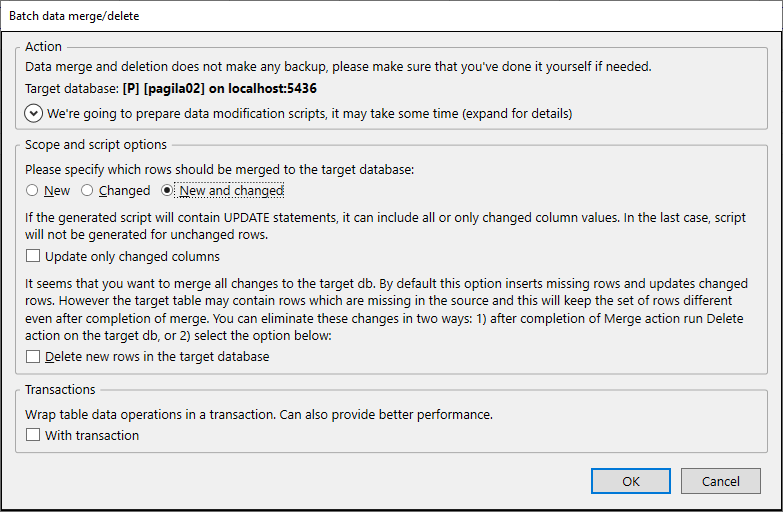This screenshot has height=512, width=783.
Task: Select the New rows radio button
Action: 33,190
